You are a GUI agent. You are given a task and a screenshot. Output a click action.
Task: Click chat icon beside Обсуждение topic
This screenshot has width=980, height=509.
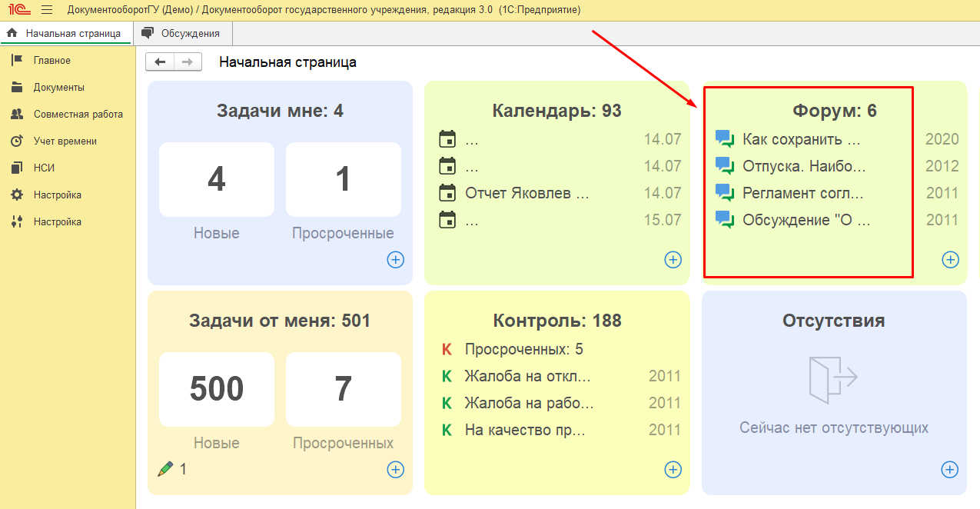click(x=725, y=220)
